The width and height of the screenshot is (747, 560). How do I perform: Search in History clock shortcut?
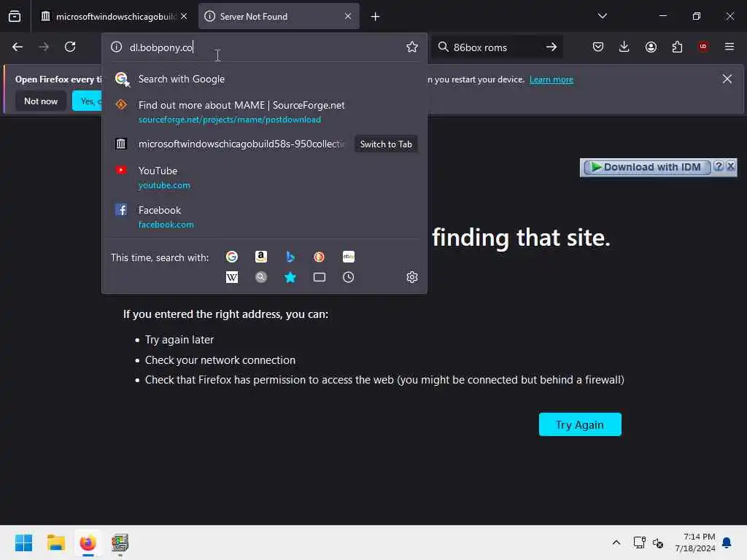348,277
